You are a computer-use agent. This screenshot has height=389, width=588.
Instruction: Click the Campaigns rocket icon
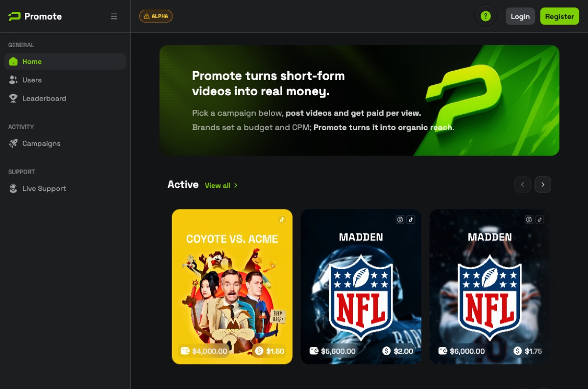[x=13, y=144]
